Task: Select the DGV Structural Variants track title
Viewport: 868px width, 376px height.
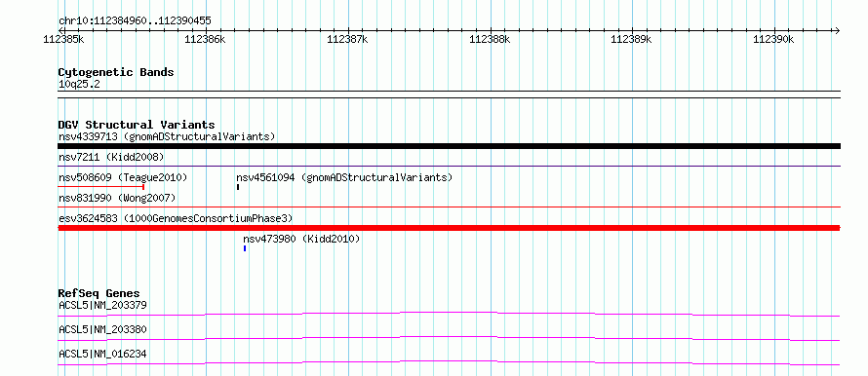Action: [137, 125]
